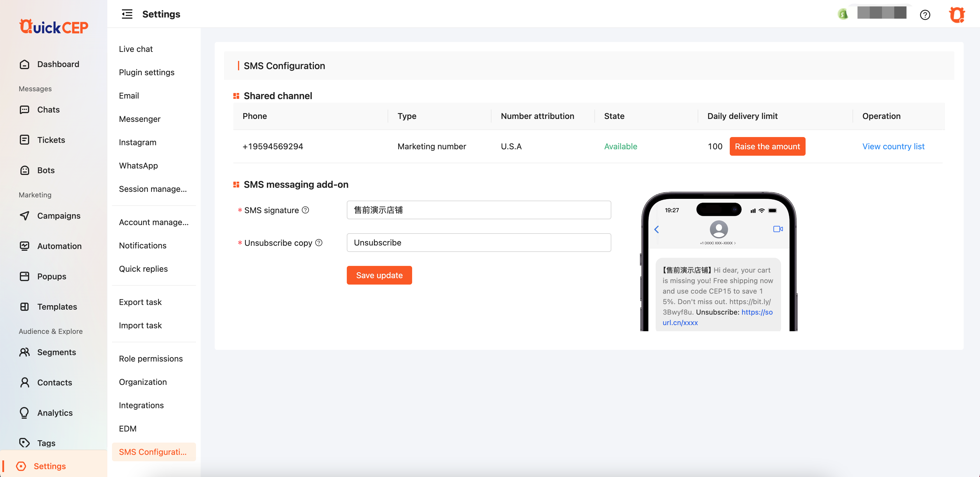The image size is (980, 477).
Task: Click Raise the amount button
Action: (x=767, y=146)
